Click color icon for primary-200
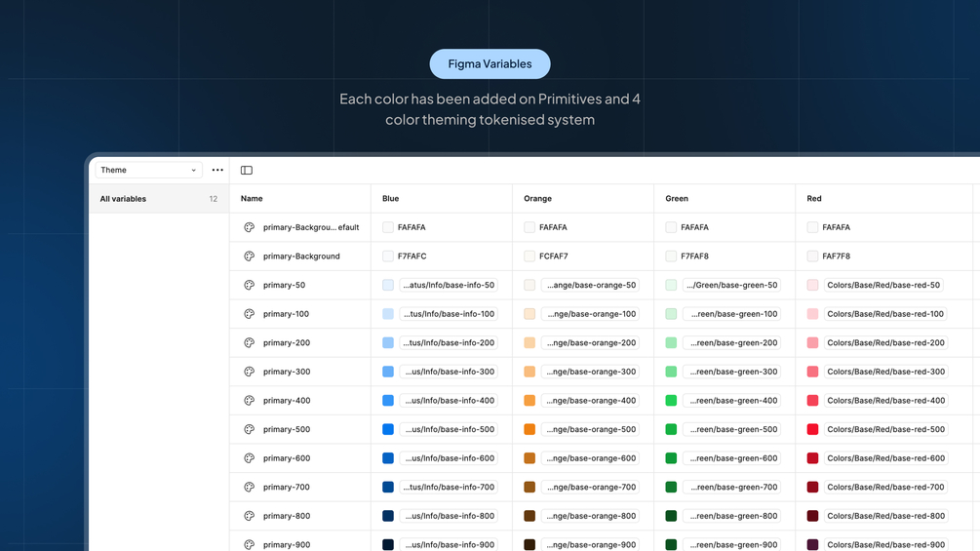This screenshot has height=551, width=980. tap(250, 342)
